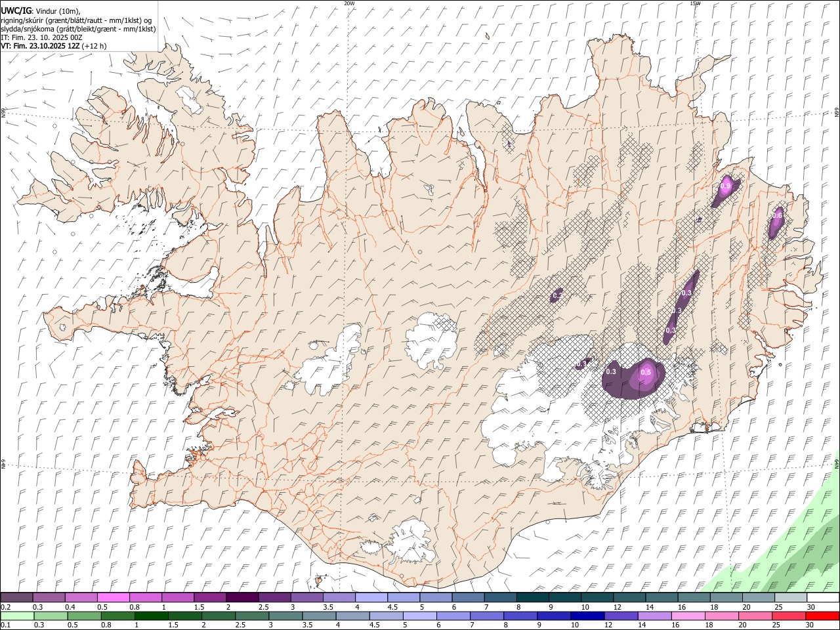
Task: Click the "0.5" snowfall value on the map
Action: 646,372
